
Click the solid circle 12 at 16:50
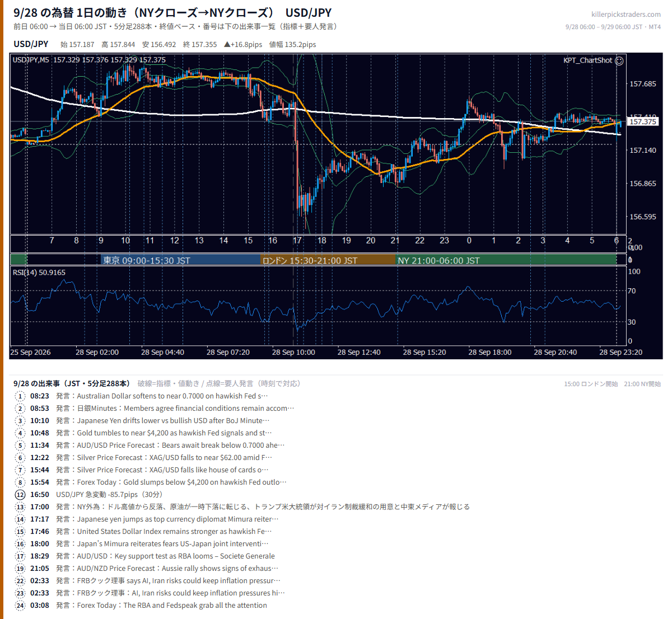20,495
